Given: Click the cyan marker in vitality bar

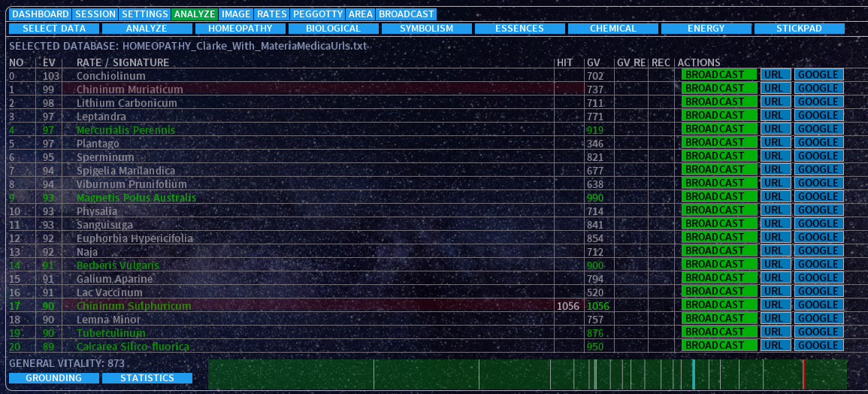Looking at the screenshot, I should (693, 374).
